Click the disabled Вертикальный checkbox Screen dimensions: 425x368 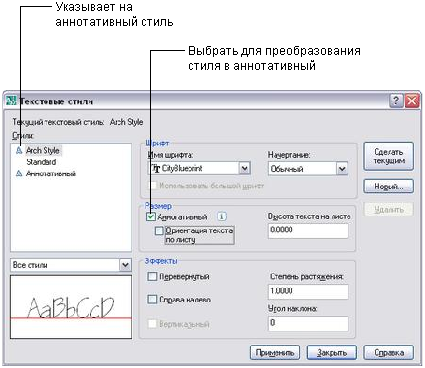[152, 324]
